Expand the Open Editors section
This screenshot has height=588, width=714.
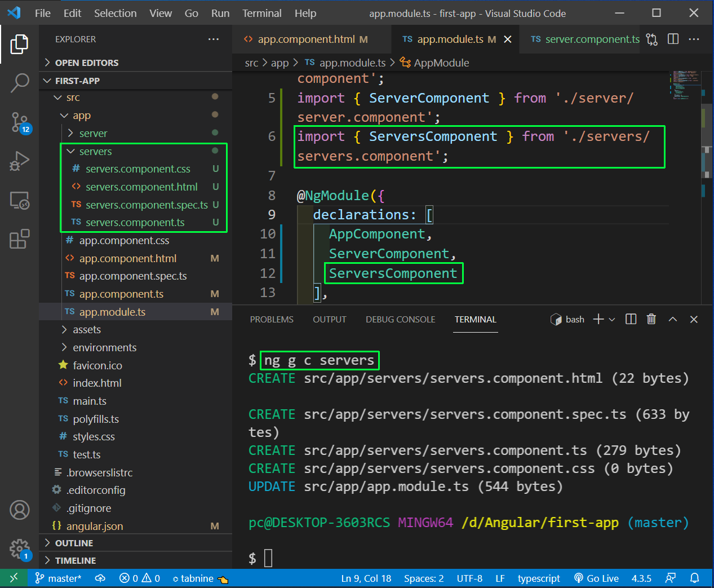[135, 63]
